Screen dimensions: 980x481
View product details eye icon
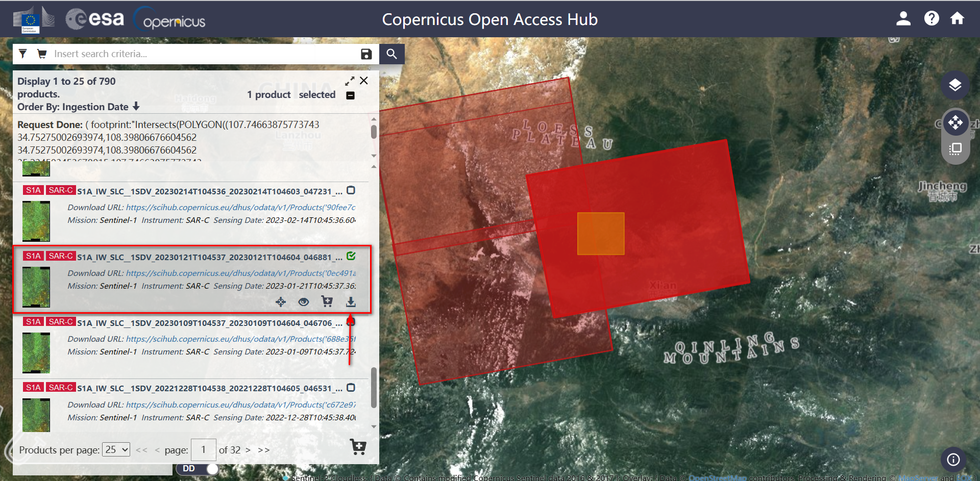pos(304,302)
